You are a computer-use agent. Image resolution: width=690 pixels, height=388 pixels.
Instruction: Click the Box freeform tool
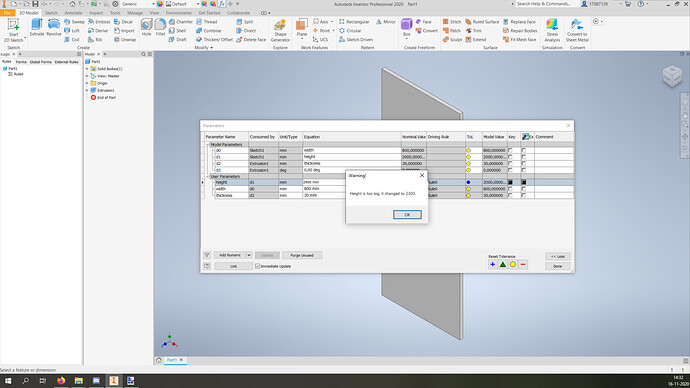[x=407, y=27]
